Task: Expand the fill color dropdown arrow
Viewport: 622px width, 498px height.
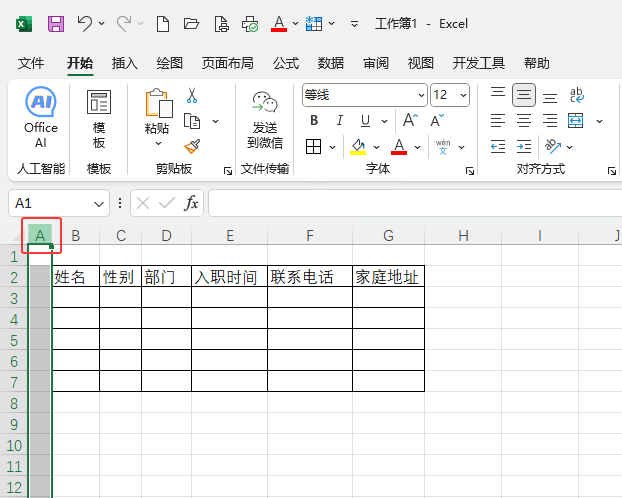Action: click(x=376, y=147)
